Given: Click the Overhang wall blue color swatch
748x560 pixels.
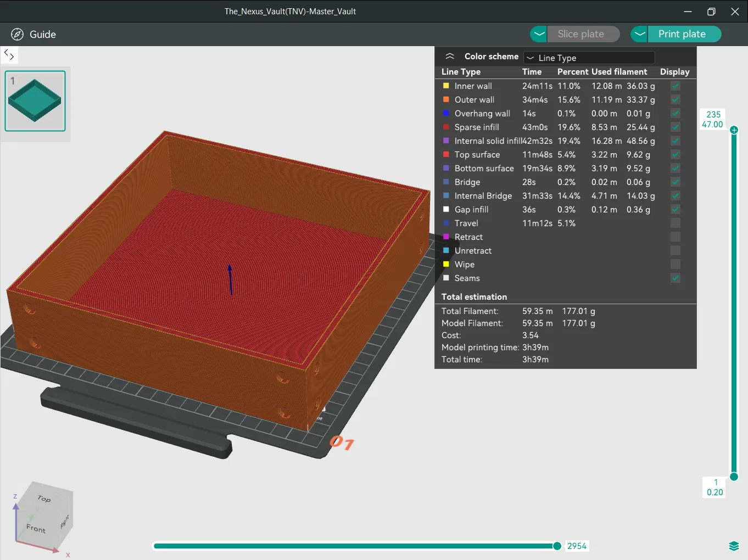Looking at the screenshot, I should click(x=446, y=113).
